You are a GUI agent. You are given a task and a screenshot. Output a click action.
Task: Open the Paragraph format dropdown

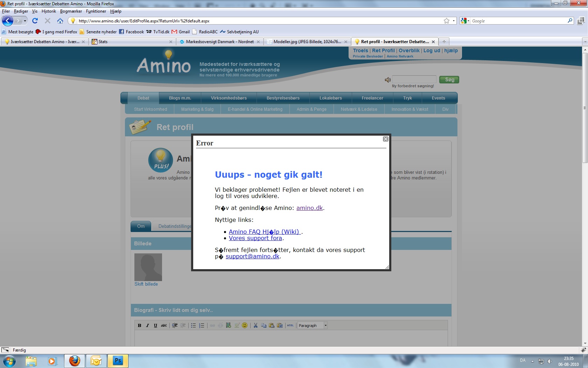point(313,325)
